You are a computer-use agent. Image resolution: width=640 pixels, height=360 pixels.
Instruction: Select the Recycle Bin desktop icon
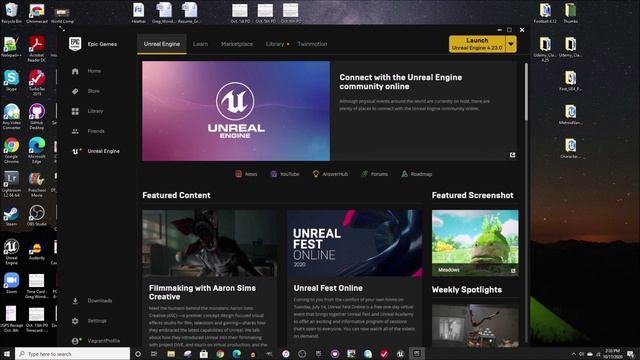(x=11, y=13)
